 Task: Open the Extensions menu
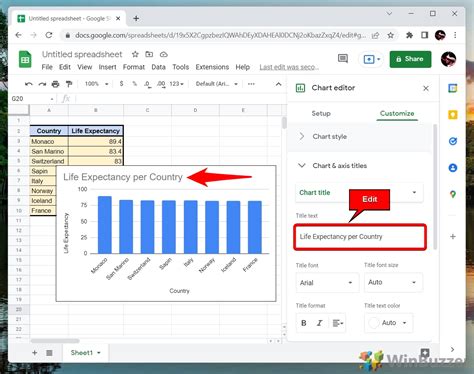[x=212, y=67]
